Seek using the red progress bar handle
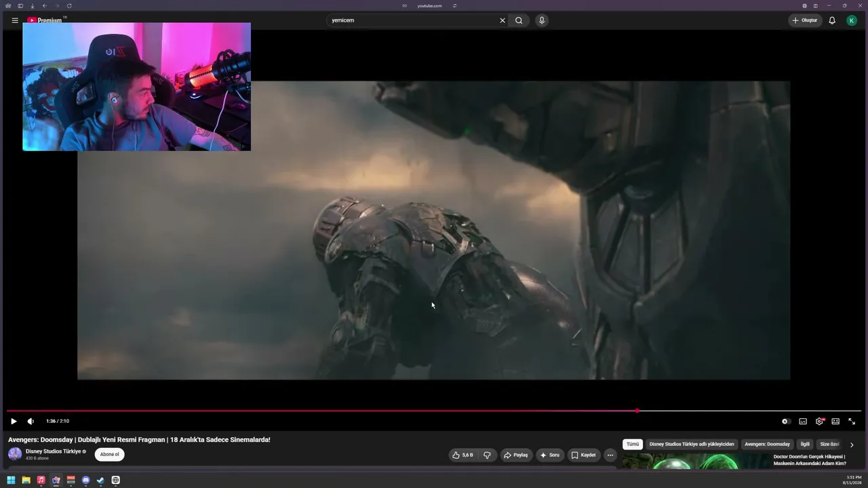The height and width of the screenshot is (488, 868). pos(637,411)
